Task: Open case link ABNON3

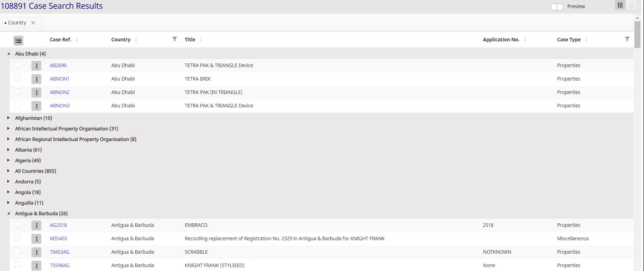Action: click(60, 106)
